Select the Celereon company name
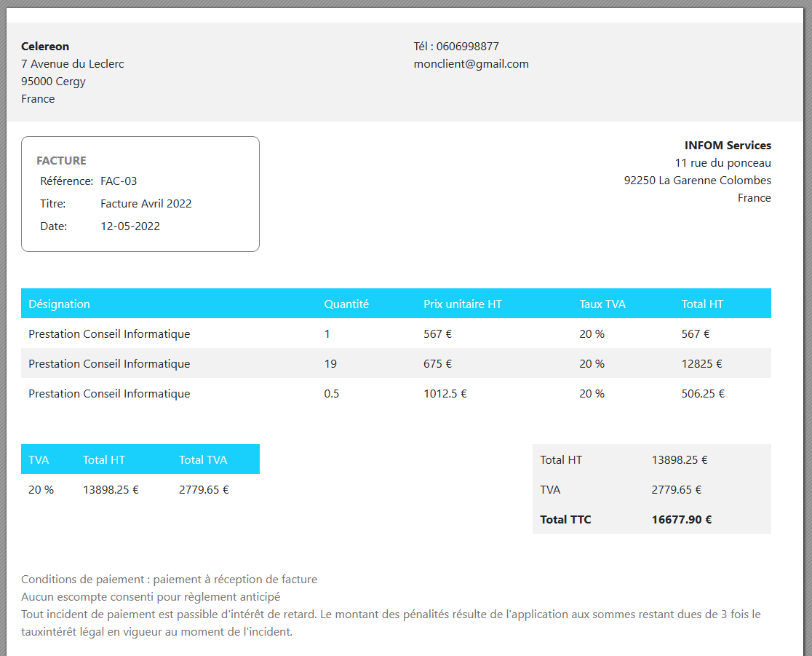The image size is (812, 656). coord(45,47)
